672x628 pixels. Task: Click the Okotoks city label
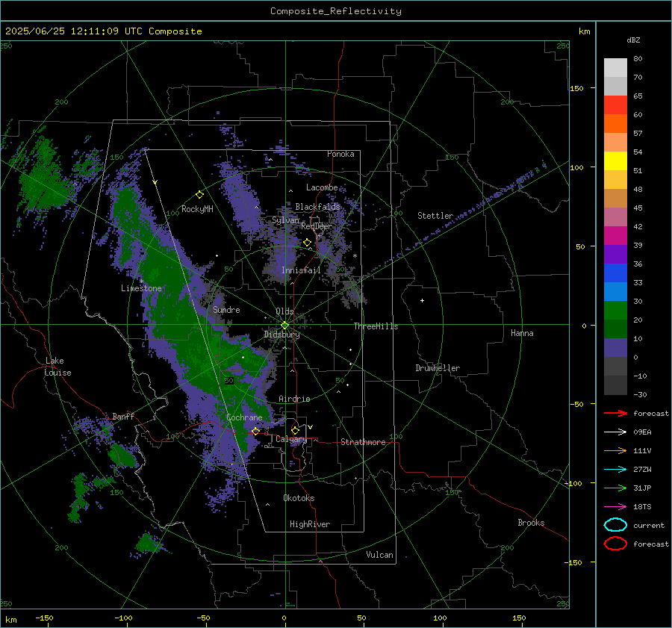coord(299,498)
